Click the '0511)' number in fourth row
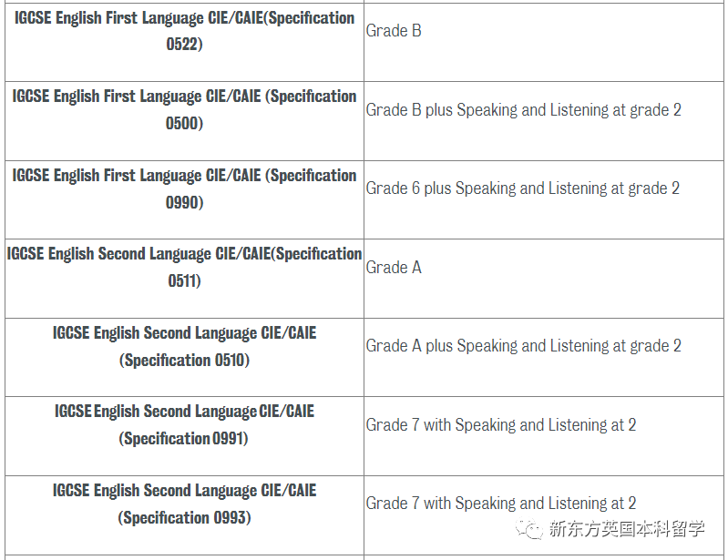The width and height of the screenshot is (728, 560). tap(184, 280)
